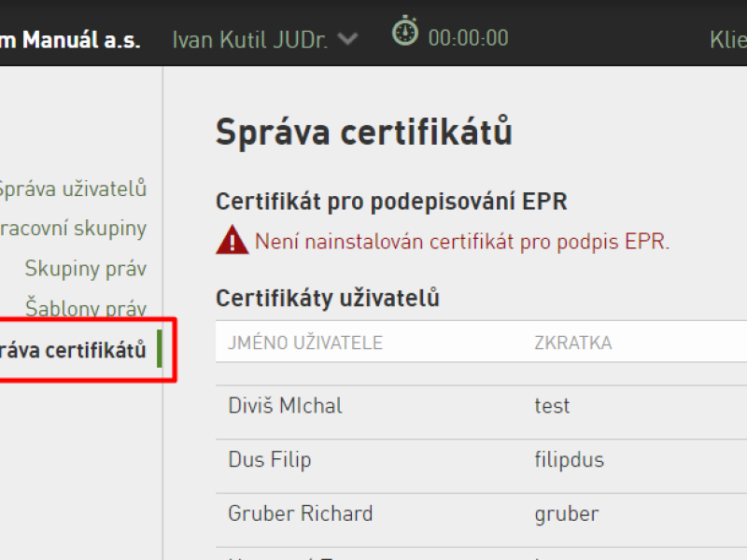The image size is (747, 560).
Task: Click the stopwatch timer icon
Action: point(405,31)
